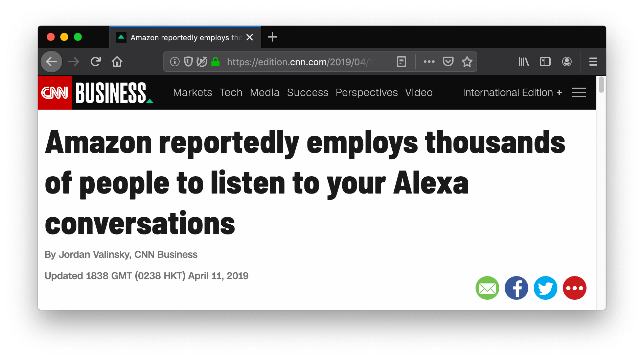
Task: Share article via email
Action: [487, 288]
